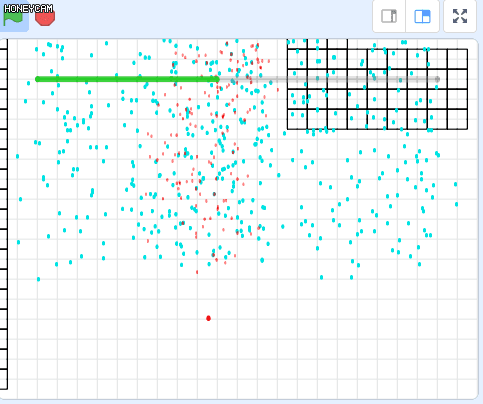The image size is (483, 404).
Task: Switch to large stage layout
Action: point(422,16)
